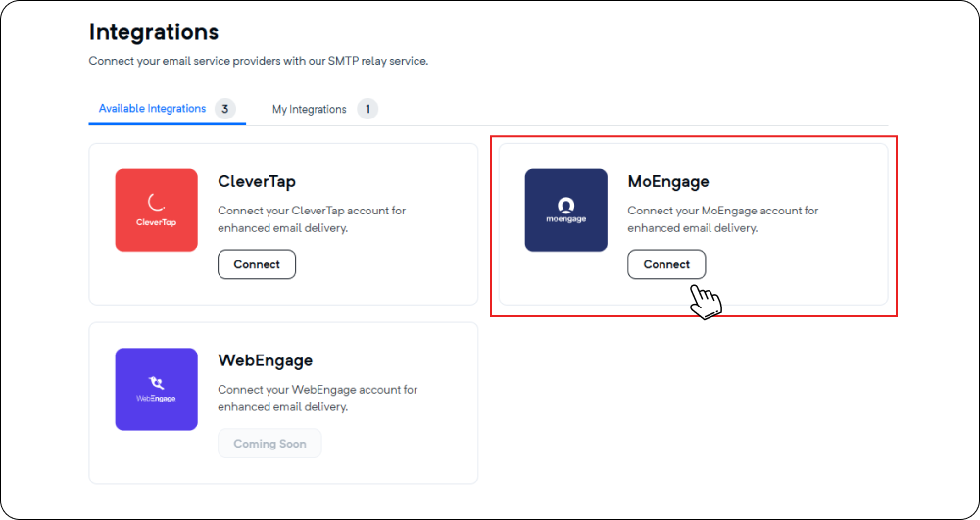Click WebEngage Coming Soon button
This screenshot has width=980, height=520.
pos(270,444)
